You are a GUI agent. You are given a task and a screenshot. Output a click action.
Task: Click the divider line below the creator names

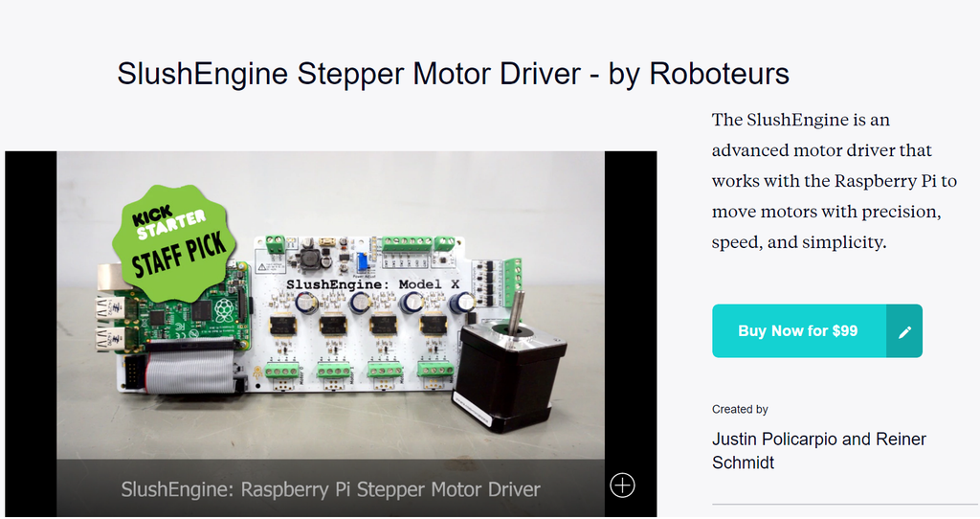pos(844,504)
